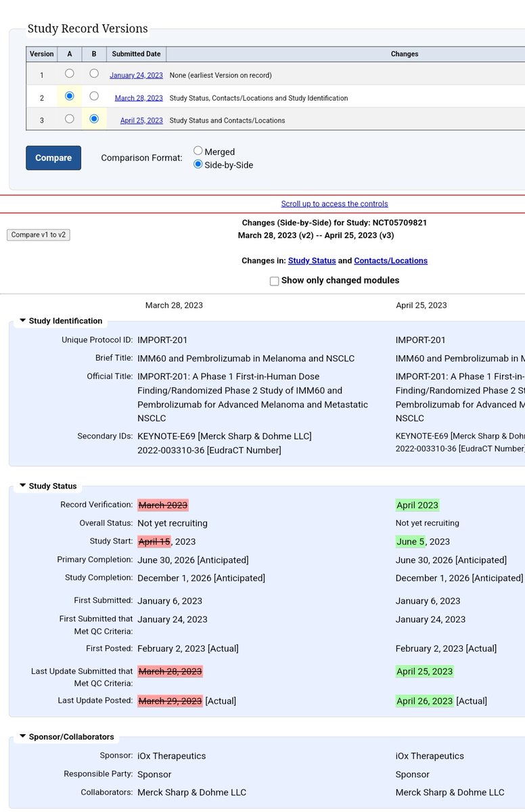Screen dimensions: 525x812
Task: Choose Side-by-Side comparison format
Action: [198, 164]
